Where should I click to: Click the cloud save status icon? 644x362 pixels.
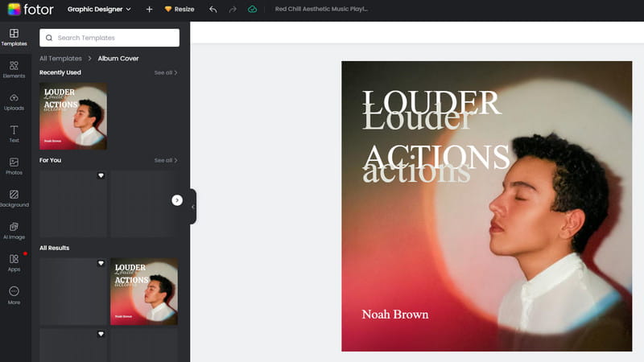pos(253,9)
